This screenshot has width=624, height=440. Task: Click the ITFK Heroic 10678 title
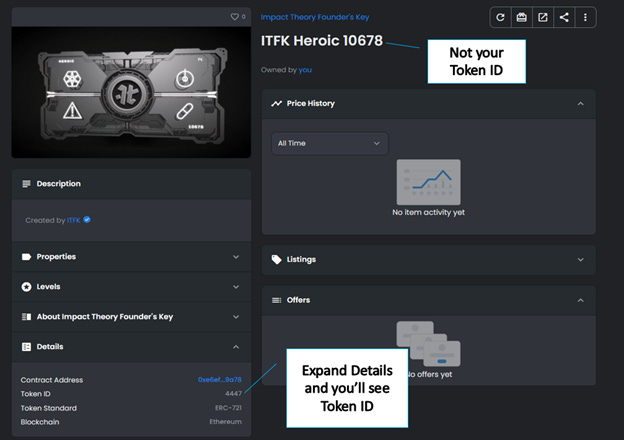pos(322,41)
